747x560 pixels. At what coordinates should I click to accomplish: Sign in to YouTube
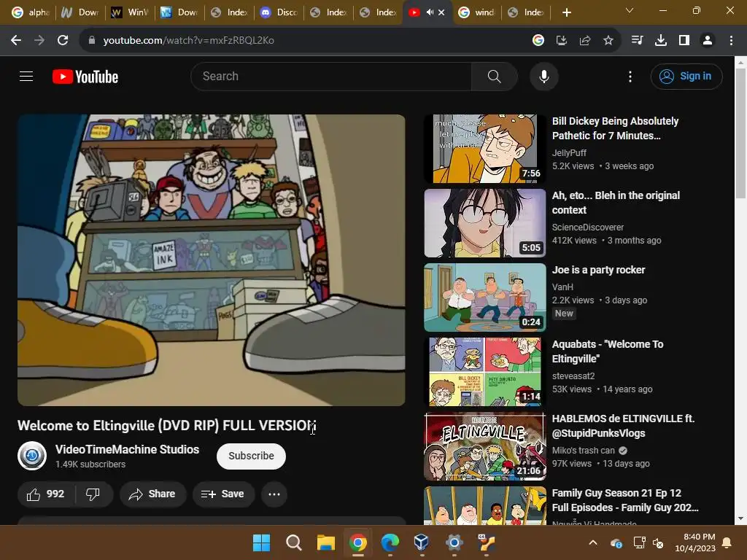(x=686, y=76)
